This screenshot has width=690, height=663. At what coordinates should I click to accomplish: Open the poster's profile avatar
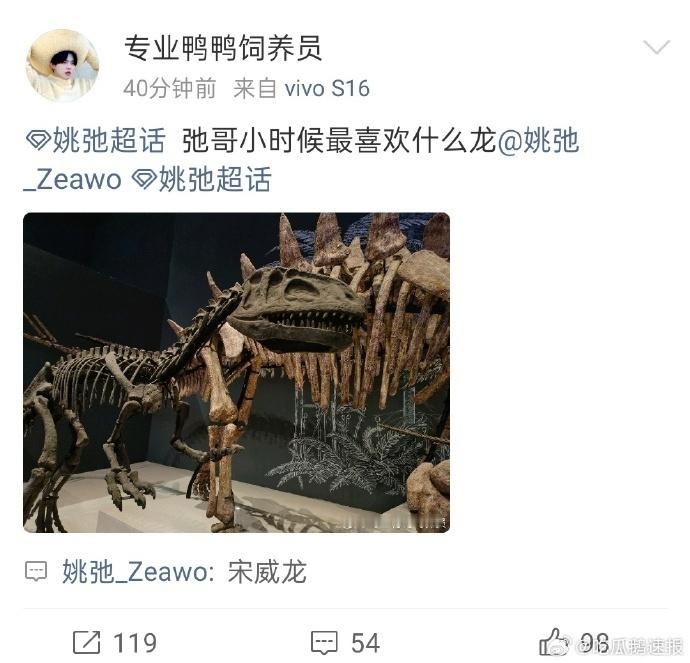(62, 66)
